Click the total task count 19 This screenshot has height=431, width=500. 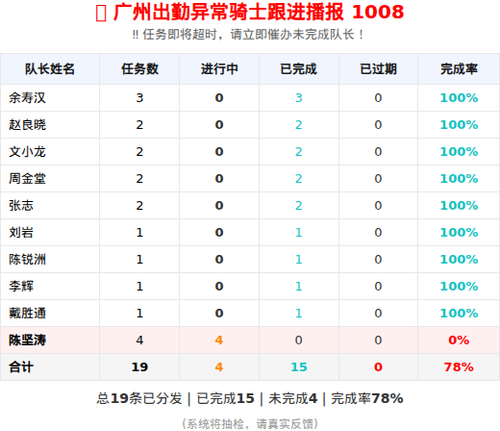(140, 367)
